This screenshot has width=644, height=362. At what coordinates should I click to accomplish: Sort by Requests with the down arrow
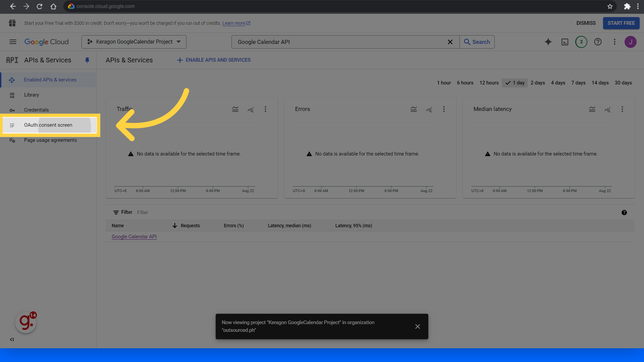[175, 226]
